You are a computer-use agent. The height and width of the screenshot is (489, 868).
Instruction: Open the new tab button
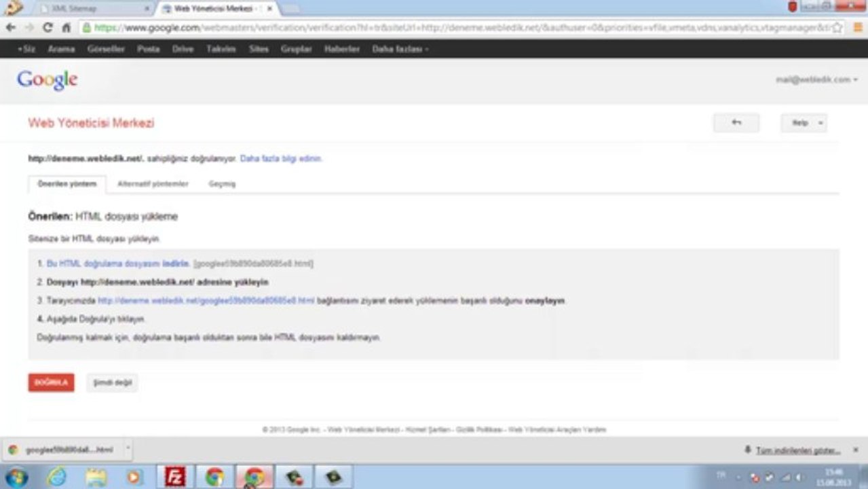(290, 9)
